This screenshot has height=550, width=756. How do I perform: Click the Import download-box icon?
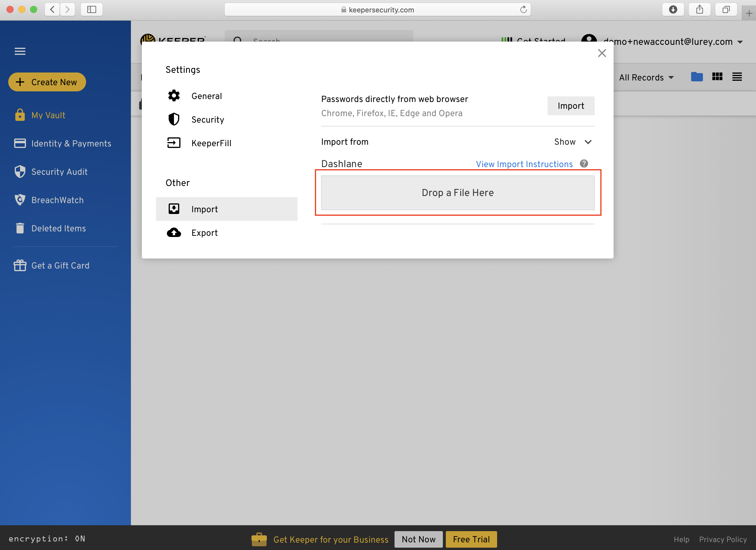[174, 209]
